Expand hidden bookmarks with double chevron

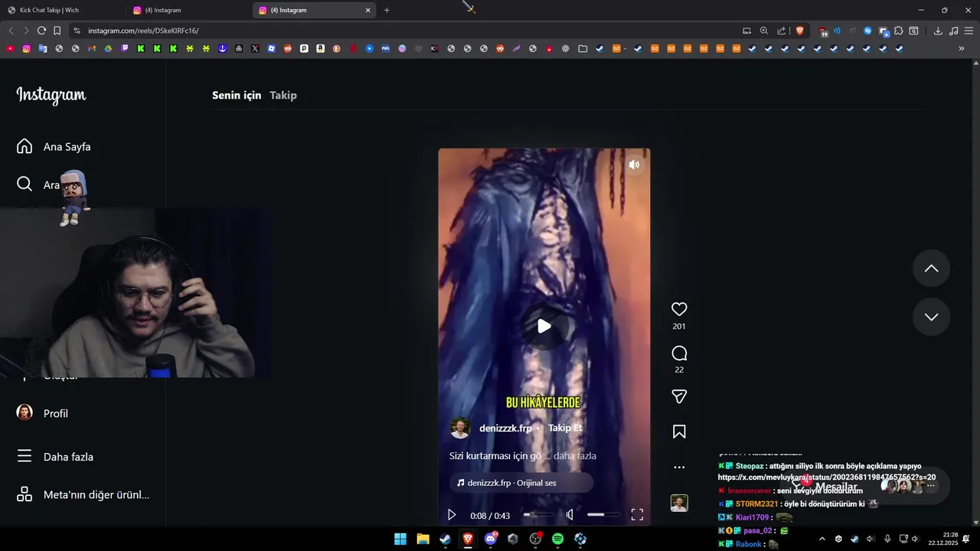962,48
